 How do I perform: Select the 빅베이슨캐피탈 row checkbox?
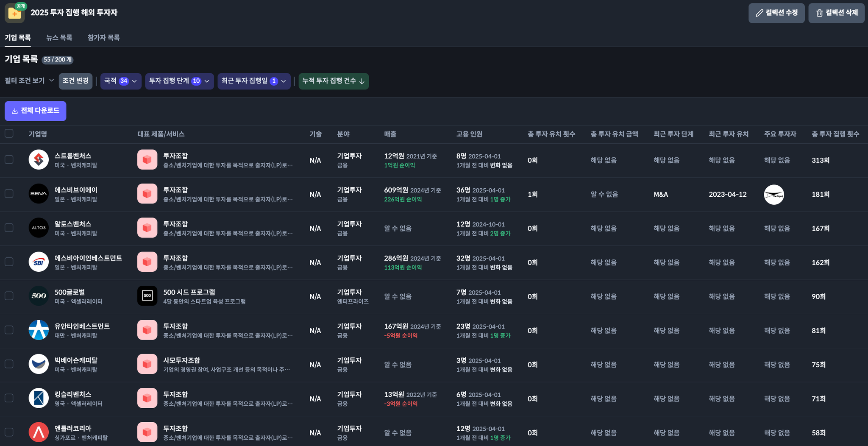(9, 364)
